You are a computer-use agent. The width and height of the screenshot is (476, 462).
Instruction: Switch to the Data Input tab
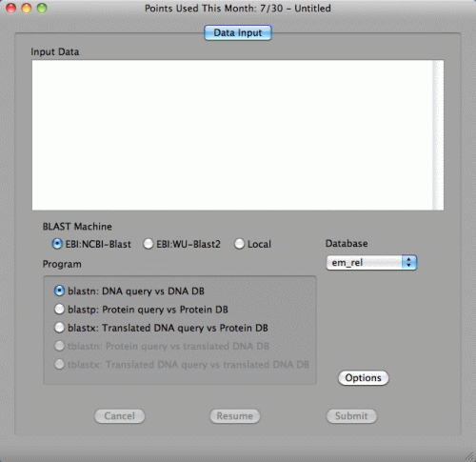point(238,32)
